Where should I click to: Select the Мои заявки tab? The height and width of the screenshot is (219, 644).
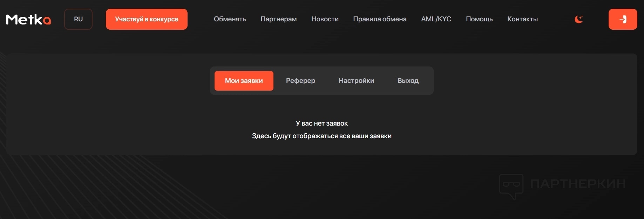point(244,81)
